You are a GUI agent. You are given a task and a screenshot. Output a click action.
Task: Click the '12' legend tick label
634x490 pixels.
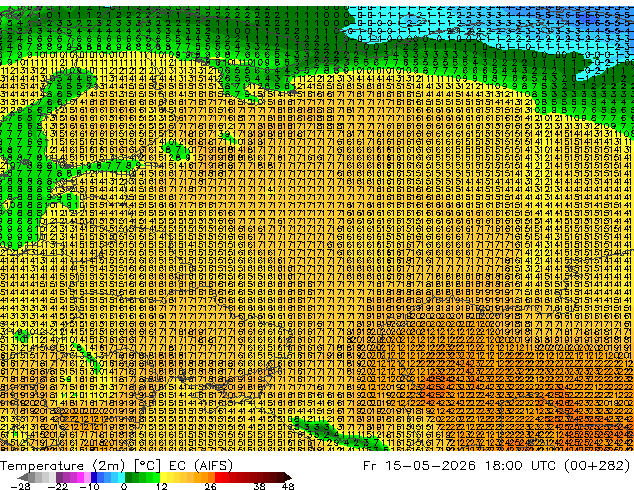[162, 486]
